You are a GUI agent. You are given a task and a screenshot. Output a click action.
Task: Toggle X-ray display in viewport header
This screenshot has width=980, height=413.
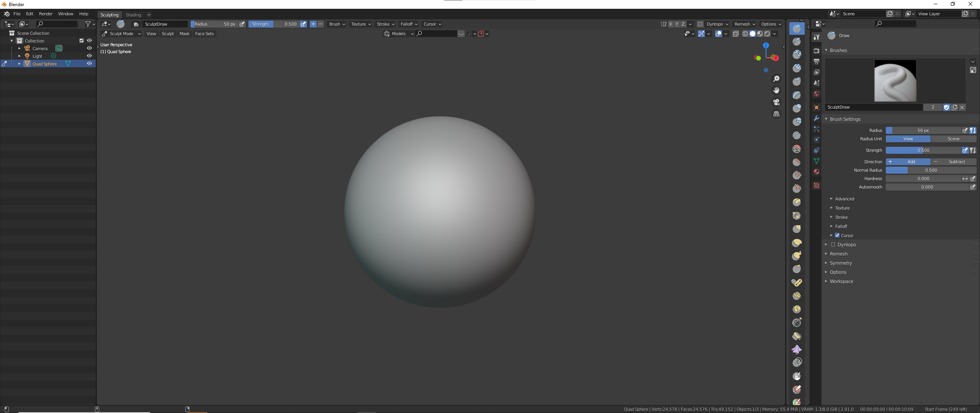[735, 34]
